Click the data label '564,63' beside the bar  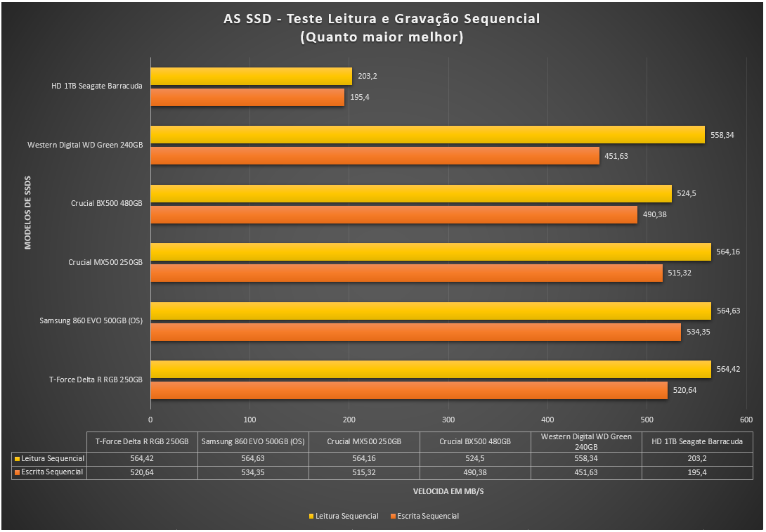point(728,311)
